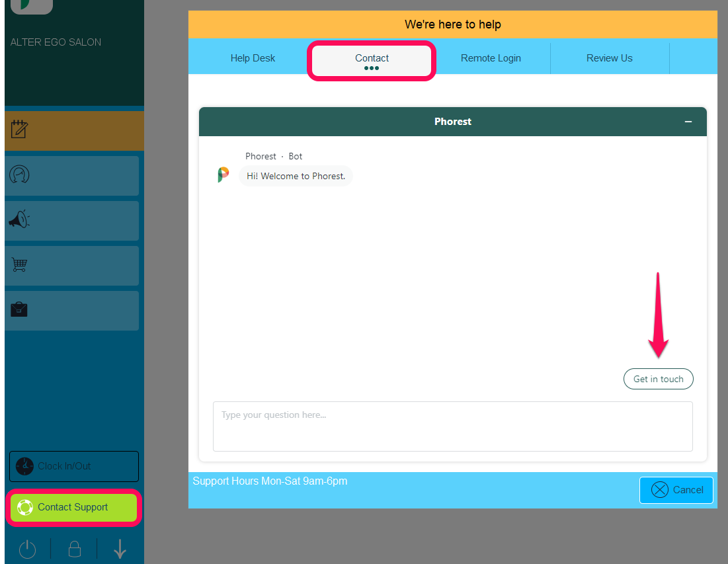
Task: Focus the Type your question here field
Action: click(453, 426)
